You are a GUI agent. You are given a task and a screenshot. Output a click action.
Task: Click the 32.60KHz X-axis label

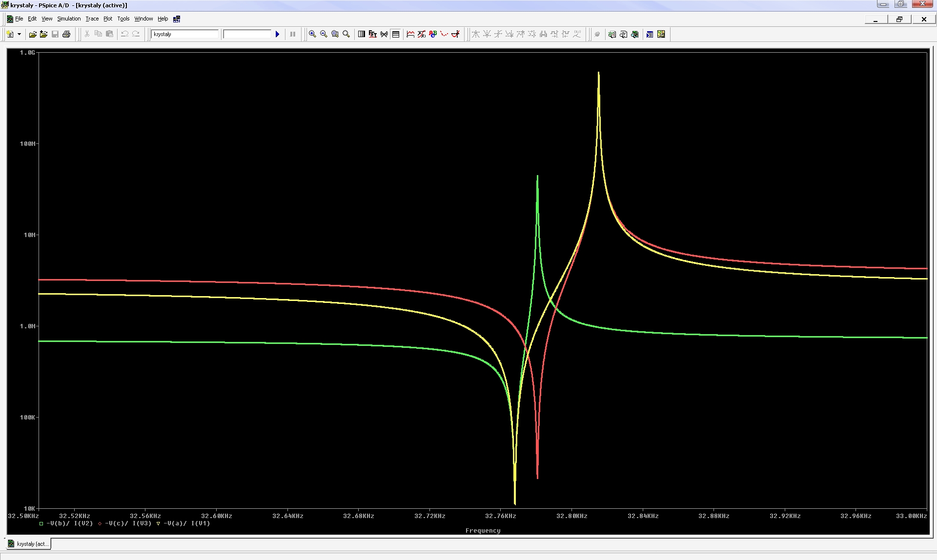[x=216, y=516]
